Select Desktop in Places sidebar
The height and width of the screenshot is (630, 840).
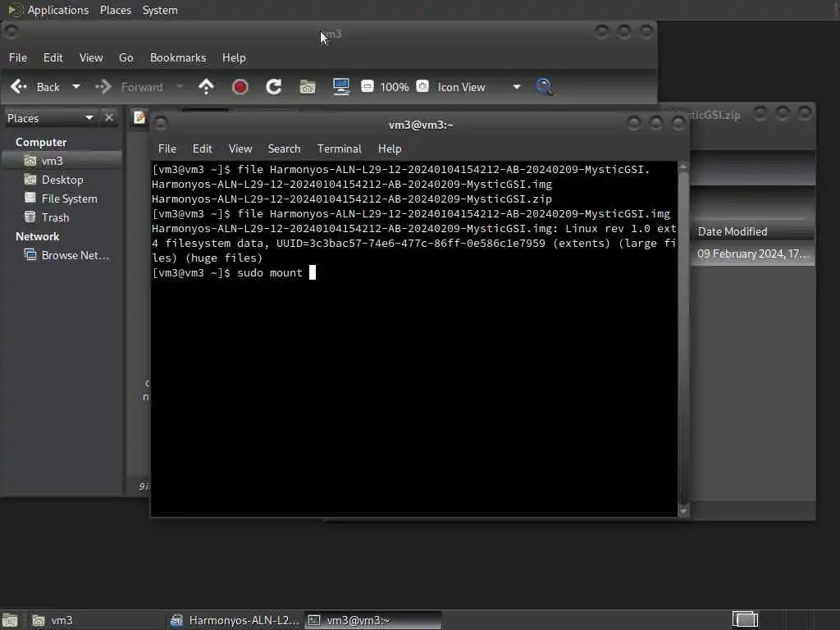62,180
